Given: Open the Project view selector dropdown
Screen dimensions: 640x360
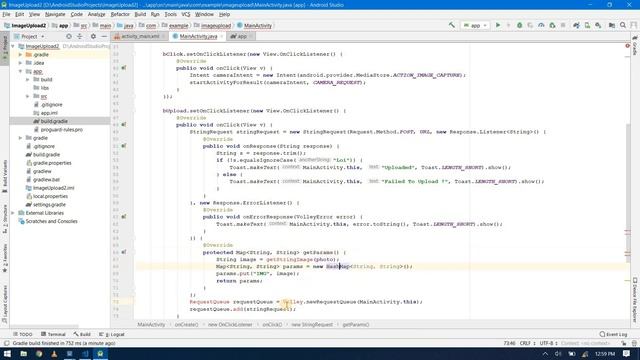Looking at the screenshot, I should pyautogui.click(x=29, y=36).
